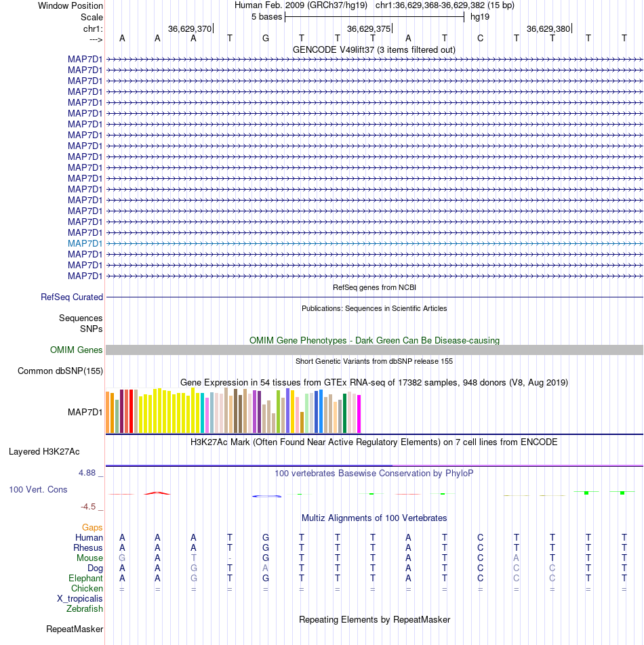Click the 4.88 conservation scale maximum
644x645 pixels.
coord(87,473)
